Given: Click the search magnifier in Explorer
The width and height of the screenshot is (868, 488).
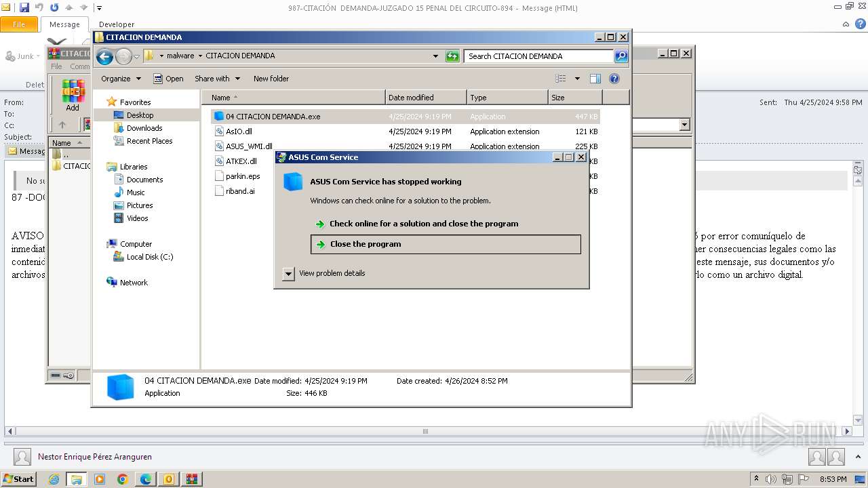Looking at the screenshot, I should pos(621,56).
